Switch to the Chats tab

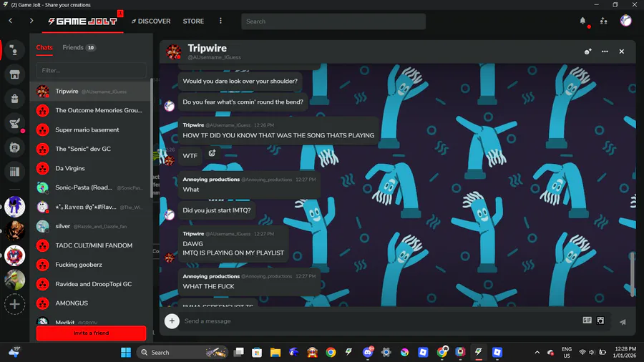click(44, 48)
